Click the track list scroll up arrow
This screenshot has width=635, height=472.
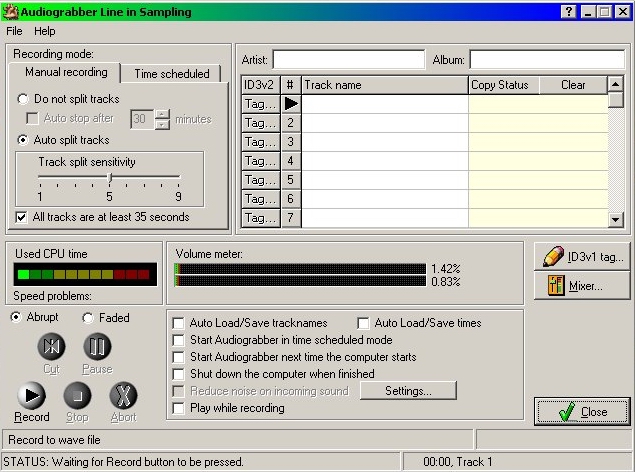point(616,84)
